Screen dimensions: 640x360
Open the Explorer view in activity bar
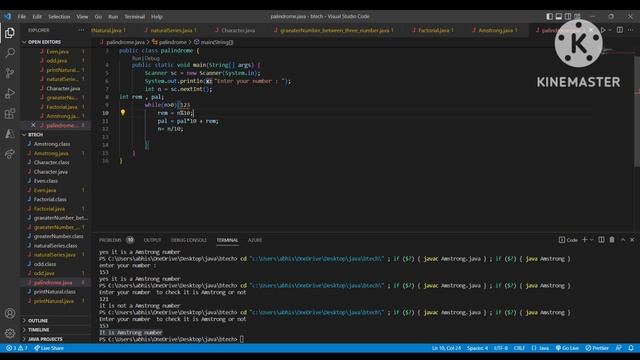tap(10, 33)
